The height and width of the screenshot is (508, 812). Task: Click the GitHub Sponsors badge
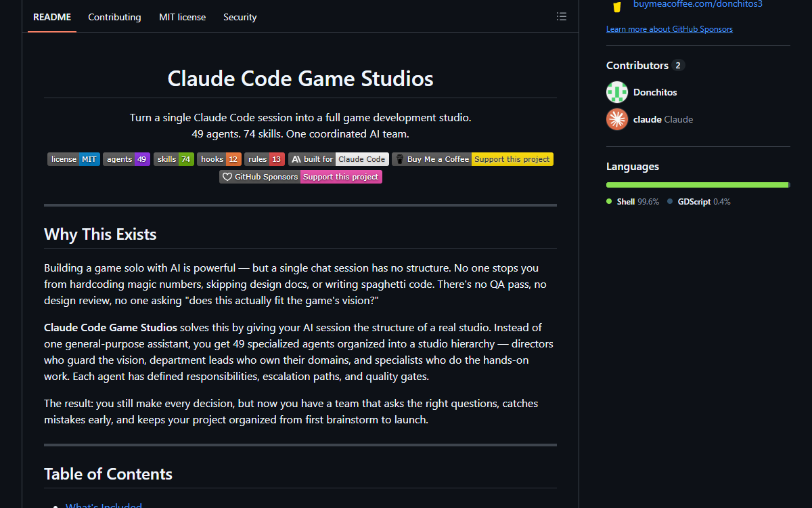tap(300, 177)
